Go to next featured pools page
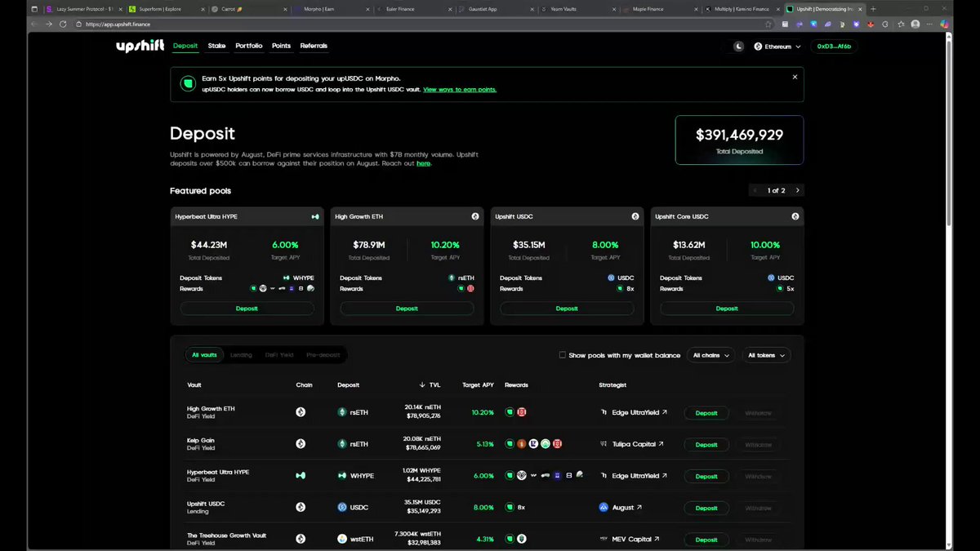This screenshot has height=551, width=980. tap(797, 190)
